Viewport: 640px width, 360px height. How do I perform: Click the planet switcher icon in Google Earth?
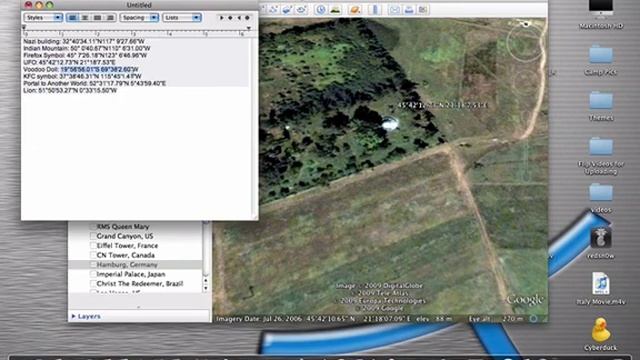point(355,10)
